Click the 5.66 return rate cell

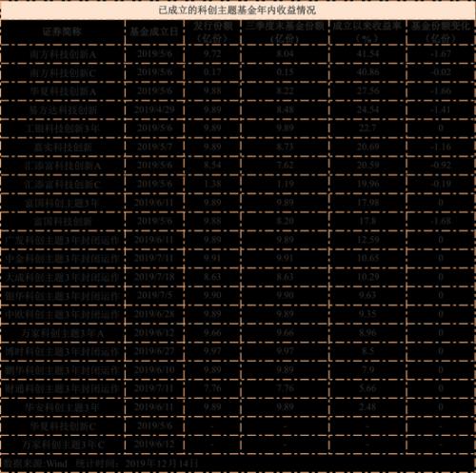tap(367, 388)
